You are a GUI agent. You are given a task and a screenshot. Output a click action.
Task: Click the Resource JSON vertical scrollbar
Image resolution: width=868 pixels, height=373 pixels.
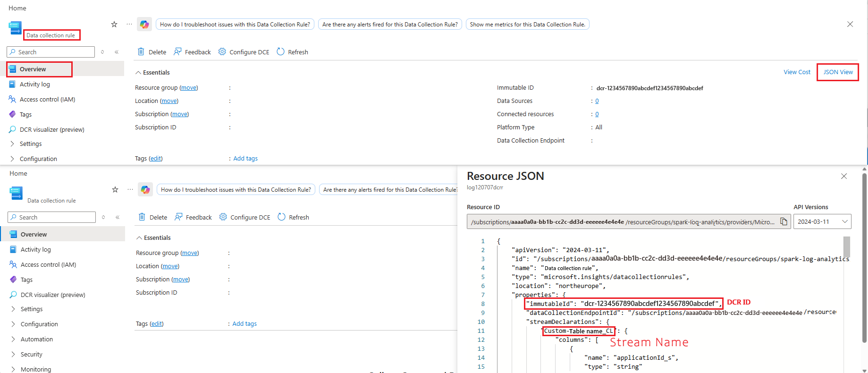coord(865,258)
